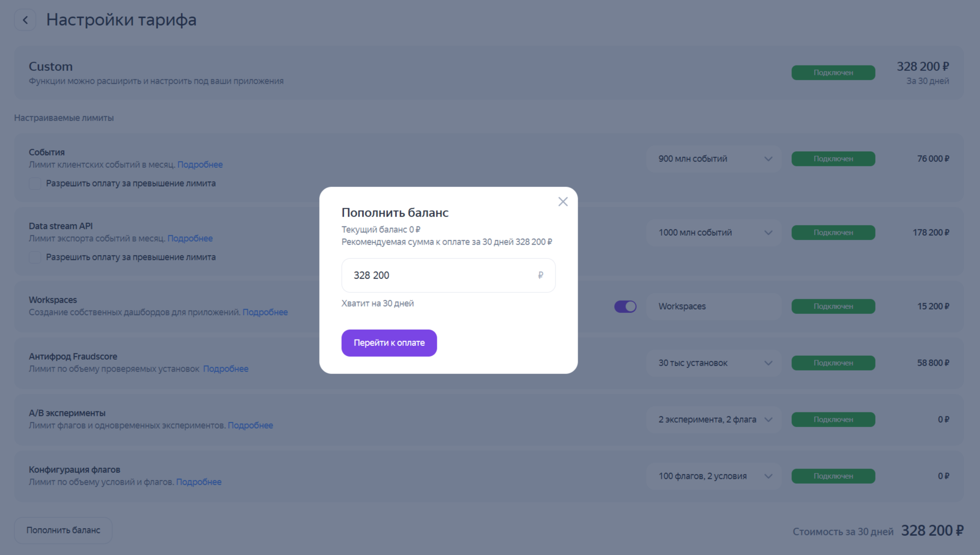
Task: Open the 900 млн событий dropdown
Action: [714, 159]
